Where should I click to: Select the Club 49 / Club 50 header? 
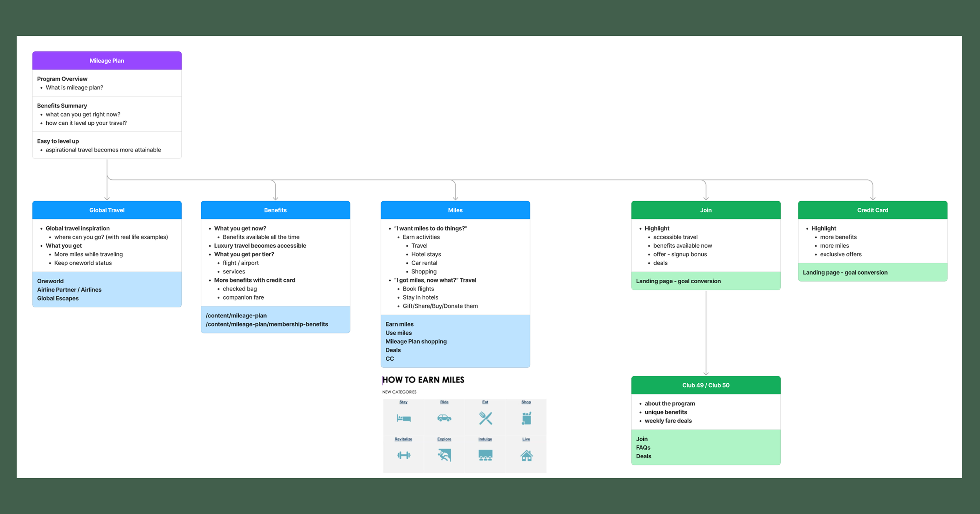tap(706, 385)
